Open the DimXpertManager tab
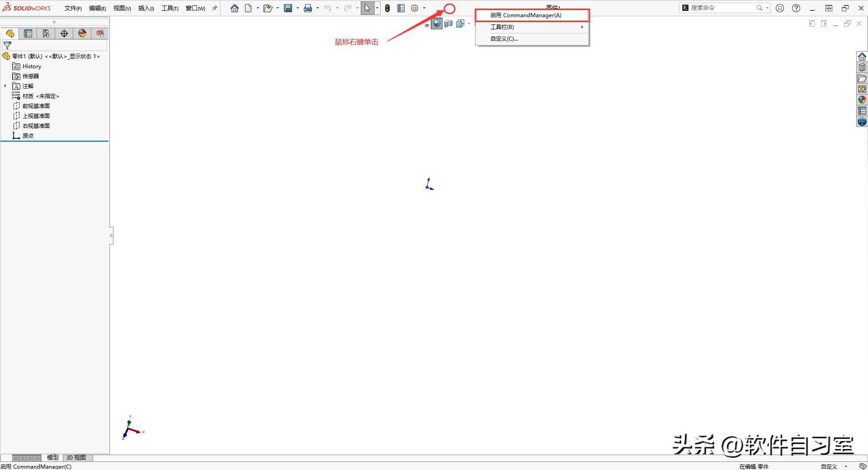The height and width of the screenshot is (470, 868). pyautogui.click(x=64, y=33)
